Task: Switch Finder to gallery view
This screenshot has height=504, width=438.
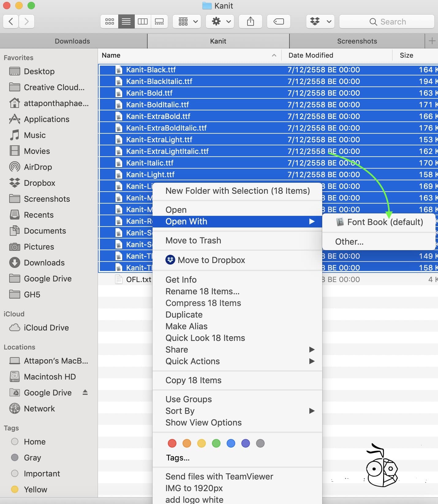Action: click(x=159, y=21)
